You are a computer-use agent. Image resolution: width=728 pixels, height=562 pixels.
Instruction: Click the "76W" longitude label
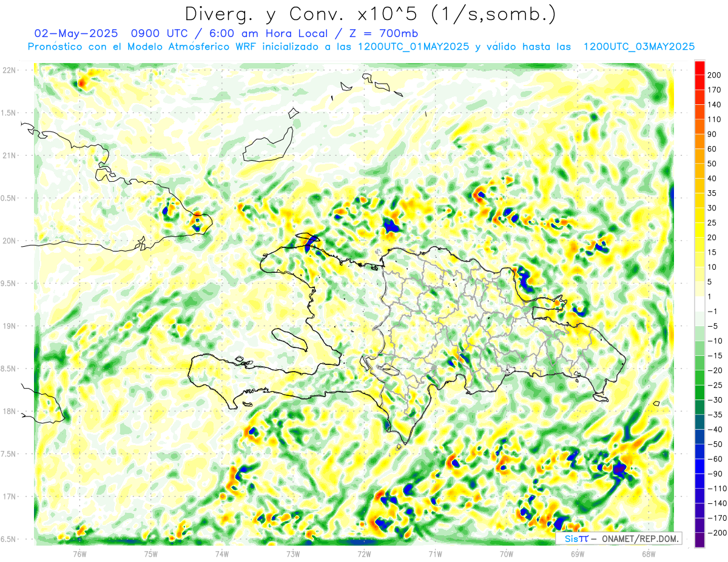[79, 554]
